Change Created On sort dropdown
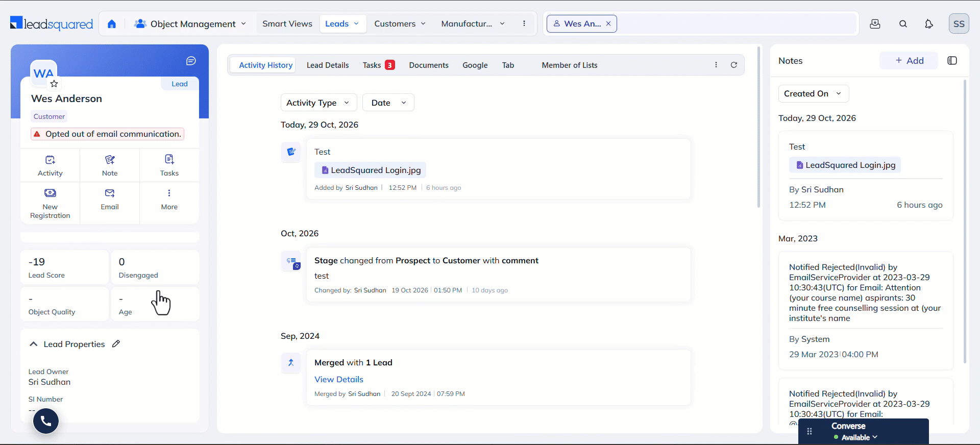Screen dimensions: 980x445 pyautogui.click(x=814, y=94)
